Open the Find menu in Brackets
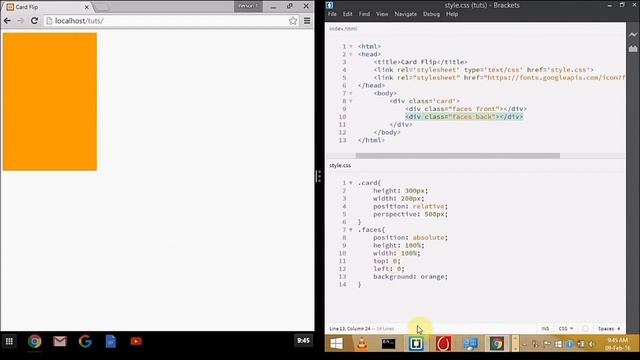640x360 pixels. click(x=364, y=14)
